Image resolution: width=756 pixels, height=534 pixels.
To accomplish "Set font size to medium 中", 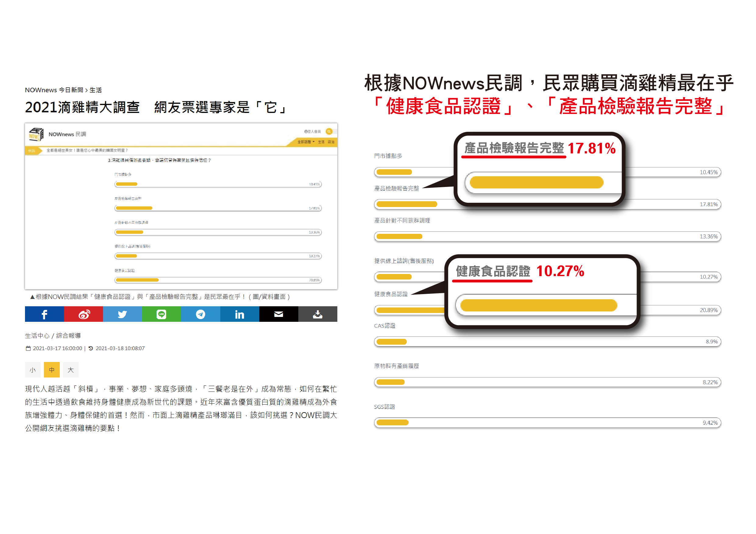I will point(52,370).
